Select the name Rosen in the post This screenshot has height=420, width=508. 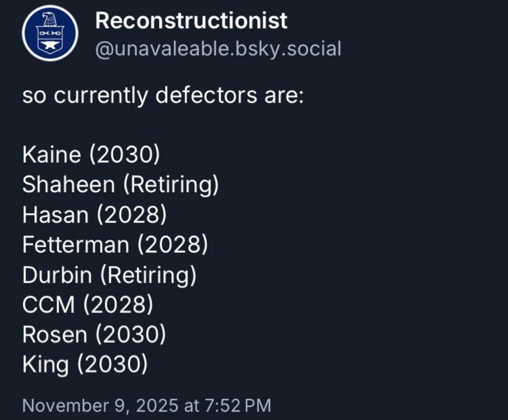click(x=55, y=335)
